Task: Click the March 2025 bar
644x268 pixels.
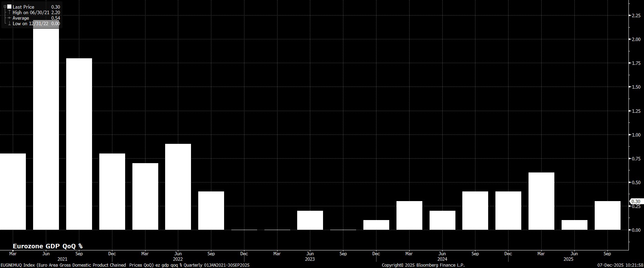Action: tap(541, 201)
